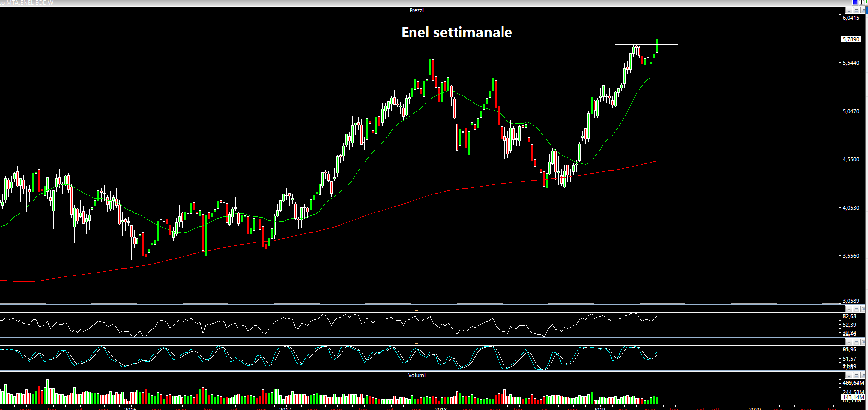Screen dimensions: 868x410
Task: Click the 5,0470 price axis label
Action: pos(851,111)
